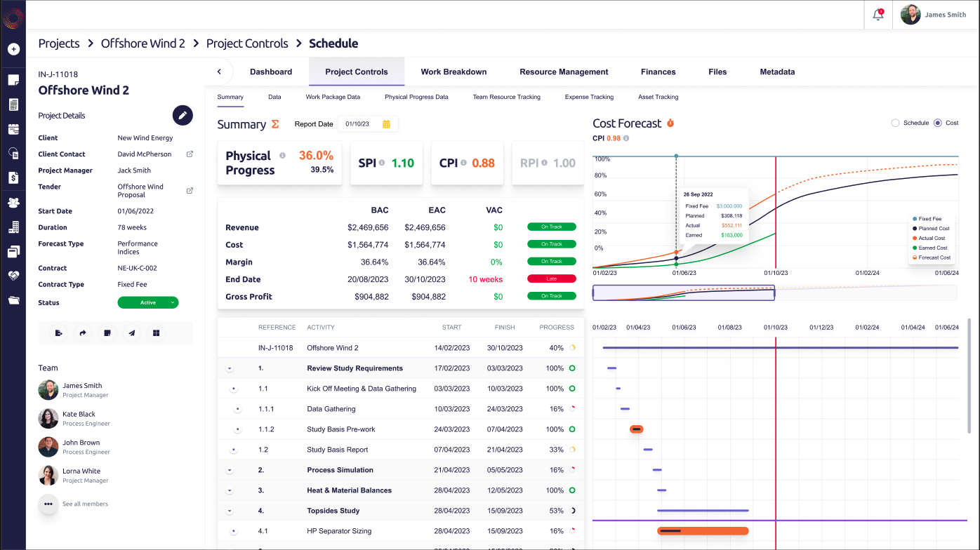The height and width of the screenshot is (550, 980).
Task: Collapse row 3 Heat & Material Balances
Action: [230, 490]
